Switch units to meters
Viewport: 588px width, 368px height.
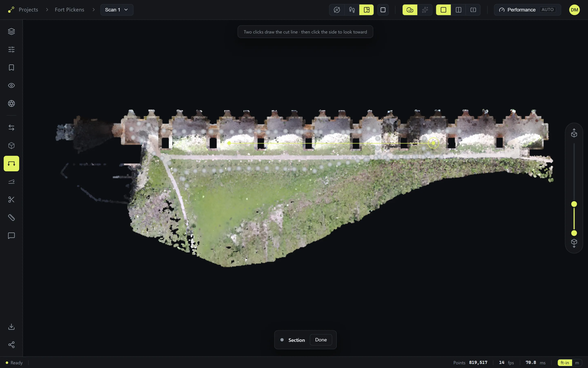pos(577,363)
